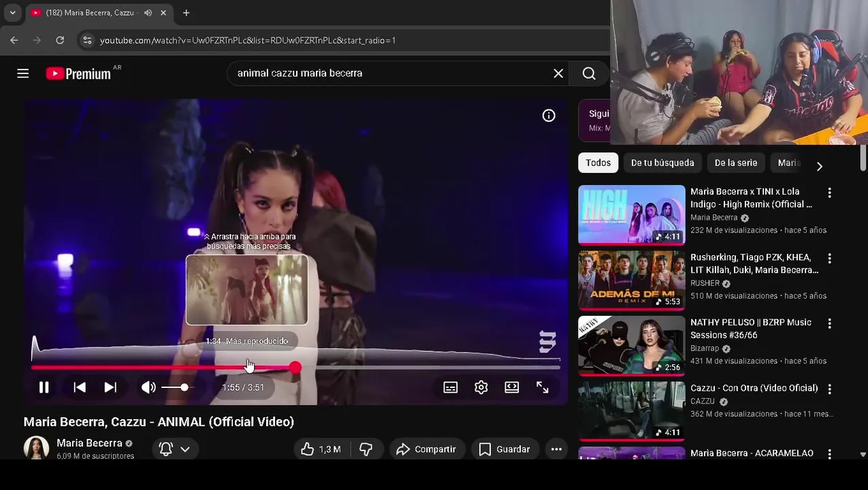This screenshot has height=490, width=868.
Task: Open a new browser tab
Action: click(x=186, y=13)
